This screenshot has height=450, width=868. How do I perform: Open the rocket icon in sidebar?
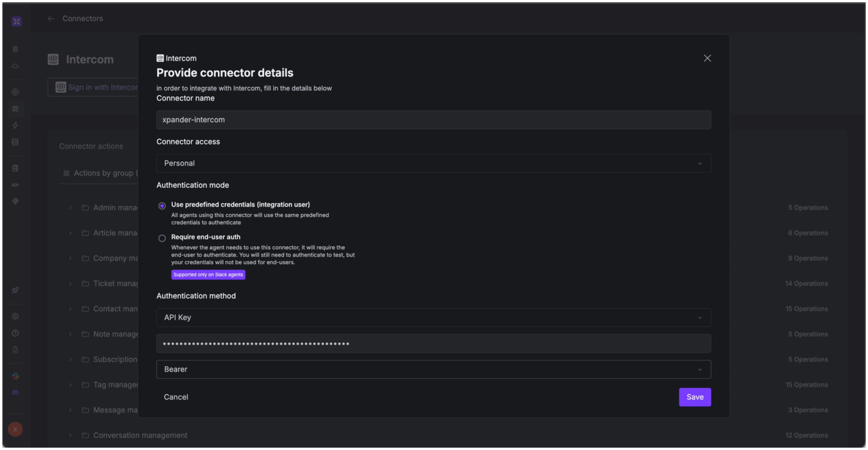(15, 290)
